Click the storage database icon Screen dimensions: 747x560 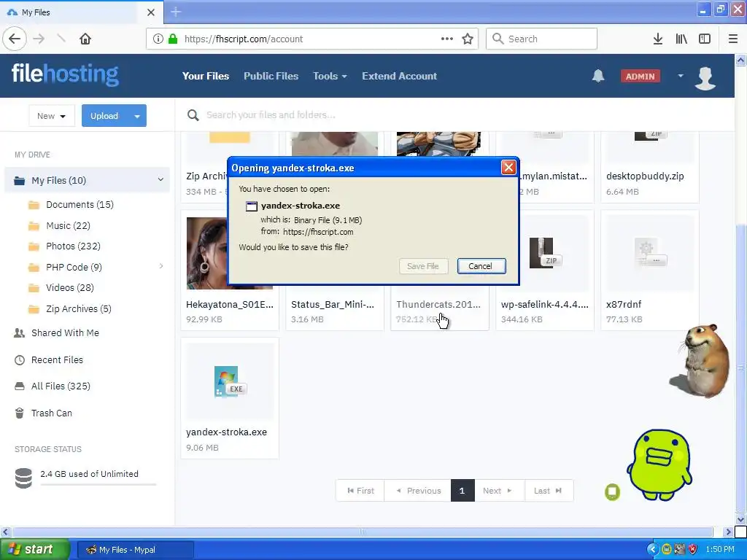(23, 478)
